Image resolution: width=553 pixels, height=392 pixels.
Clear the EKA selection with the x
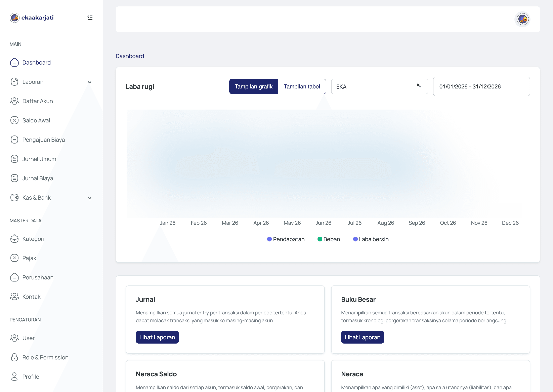point(418,85)
